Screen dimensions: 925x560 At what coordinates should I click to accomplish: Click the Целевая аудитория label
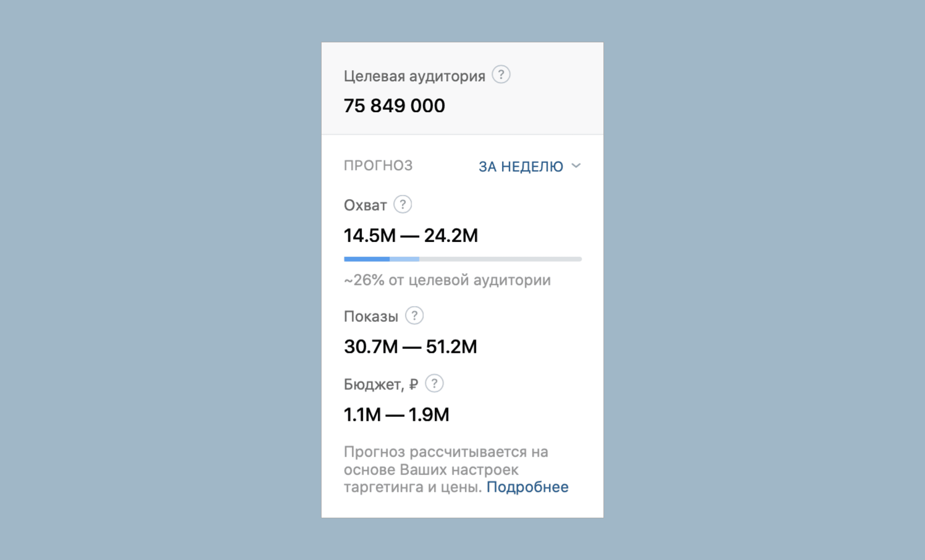click(415, 76)
